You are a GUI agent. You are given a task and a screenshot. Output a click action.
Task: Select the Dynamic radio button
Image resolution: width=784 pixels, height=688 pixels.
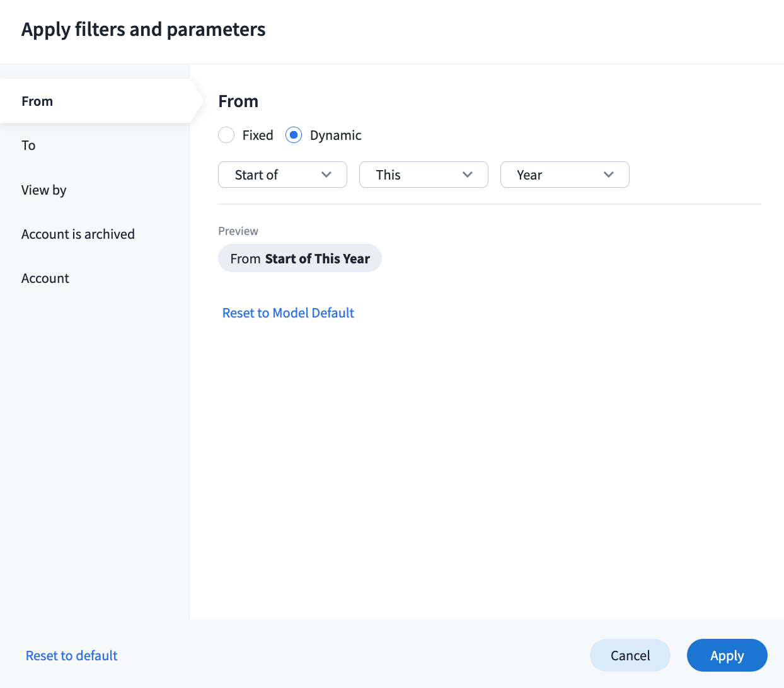294,135
